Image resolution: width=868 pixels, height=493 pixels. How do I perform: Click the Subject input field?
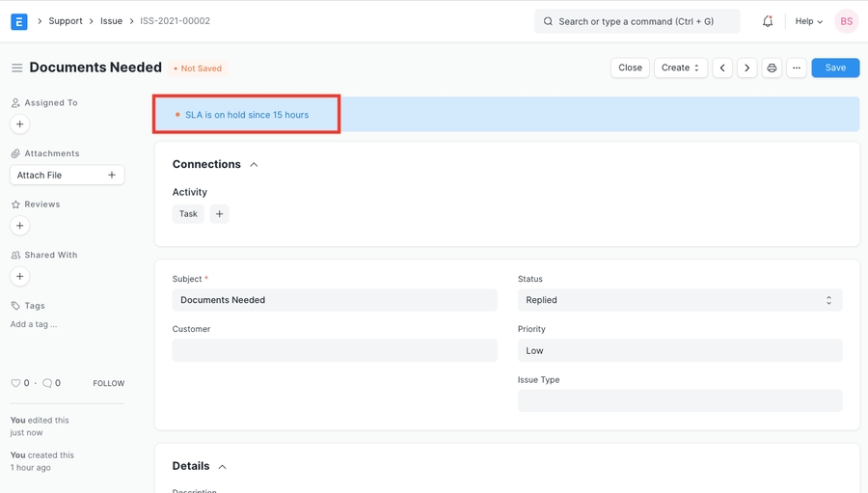click(x=335, y=300)
